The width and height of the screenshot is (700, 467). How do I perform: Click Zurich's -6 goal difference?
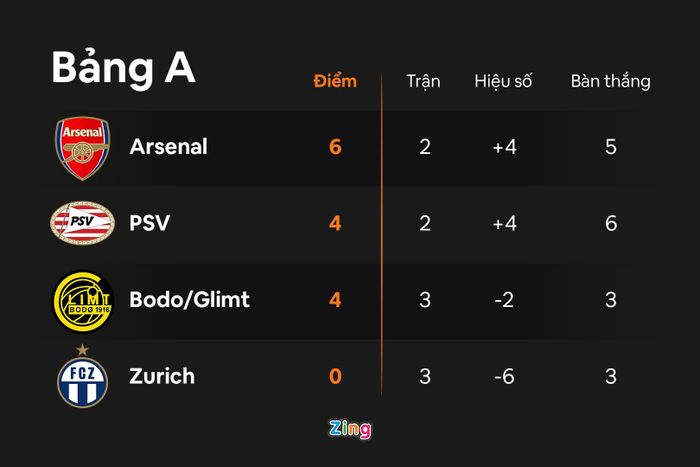point(504,376)
